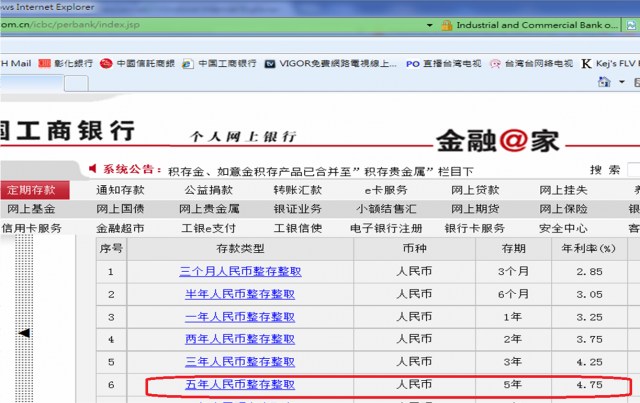The height and width of the screenshot is (403, 640).
Task: Click the system announcement speaker icon
Action: (x=93, y=168)
